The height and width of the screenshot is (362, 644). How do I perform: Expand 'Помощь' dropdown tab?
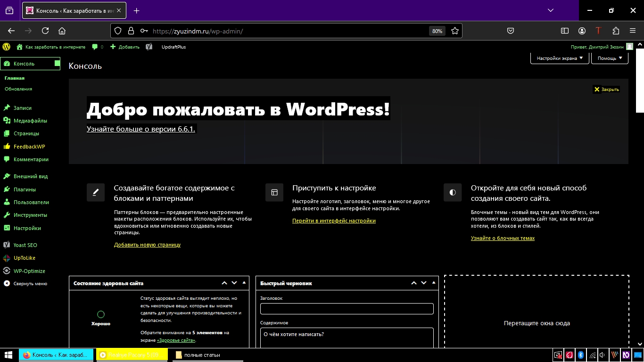610,58
